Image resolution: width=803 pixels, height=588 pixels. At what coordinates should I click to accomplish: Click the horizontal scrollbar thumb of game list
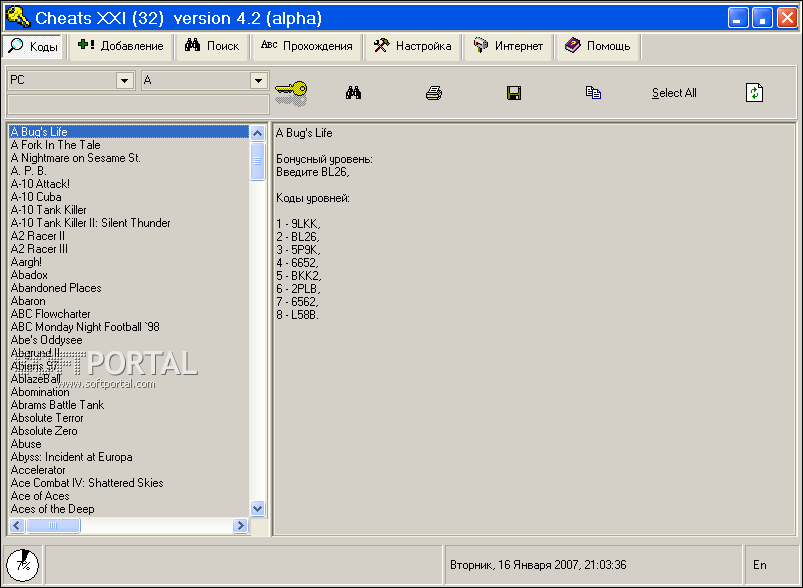coord(53,526)
